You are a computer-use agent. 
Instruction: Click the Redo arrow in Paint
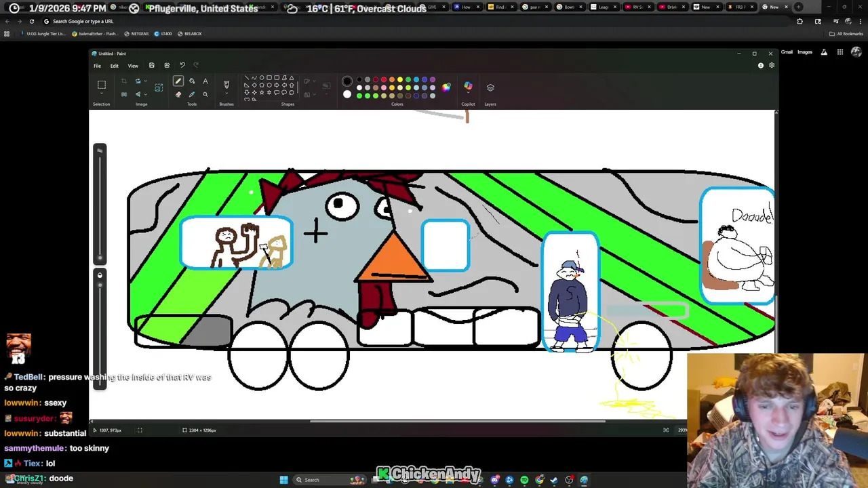196,66
